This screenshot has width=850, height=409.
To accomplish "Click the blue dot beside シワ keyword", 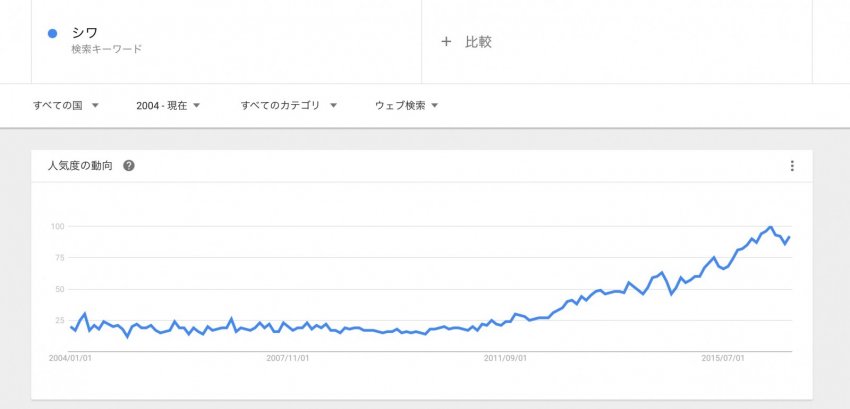I will [x=53, y=34].
